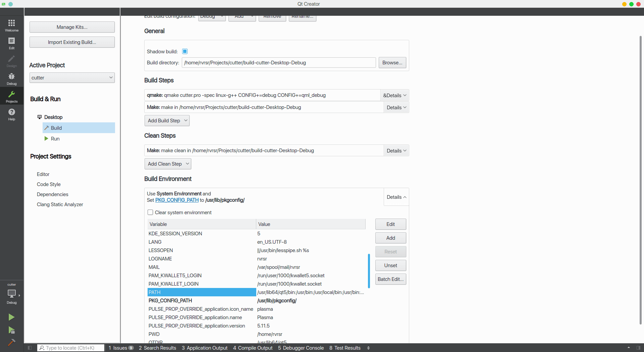The image size is (644, 352).
Task: Build project with hammer icon
Action: (11, 342)
